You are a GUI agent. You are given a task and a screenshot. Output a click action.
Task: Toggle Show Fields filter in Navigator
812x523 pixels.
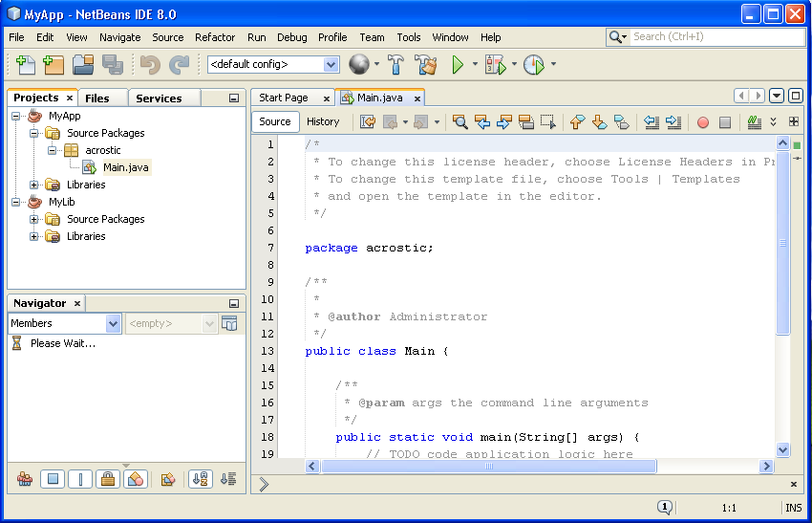(53, 479)
